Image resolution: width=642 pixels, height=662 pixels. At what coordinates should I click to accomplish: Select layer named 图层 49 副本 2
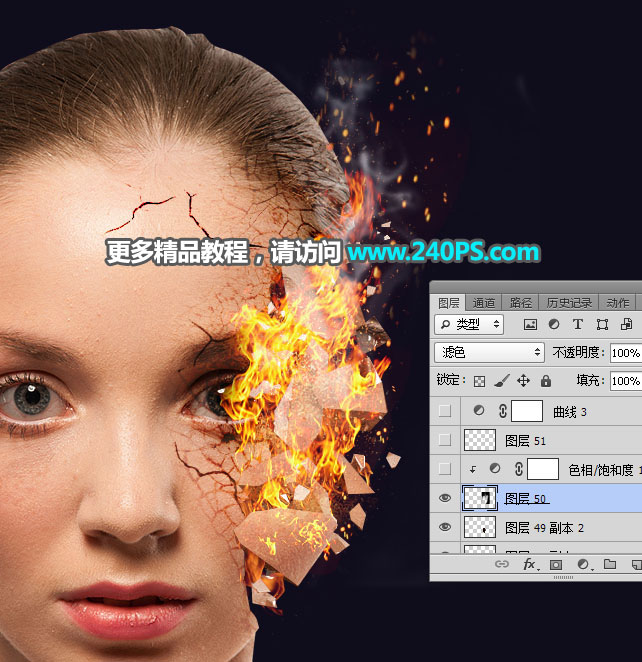coord(544,528)
